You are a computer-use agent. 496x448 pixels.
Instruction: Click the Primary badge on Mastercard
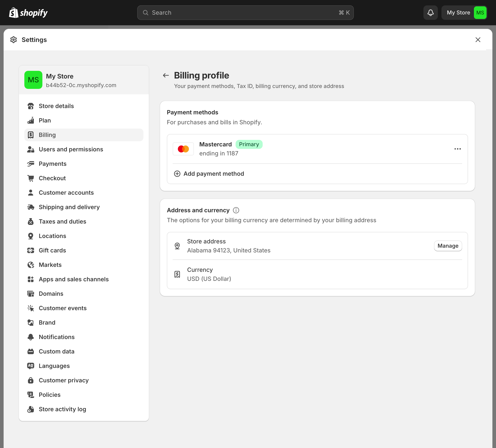pos(249,144)
